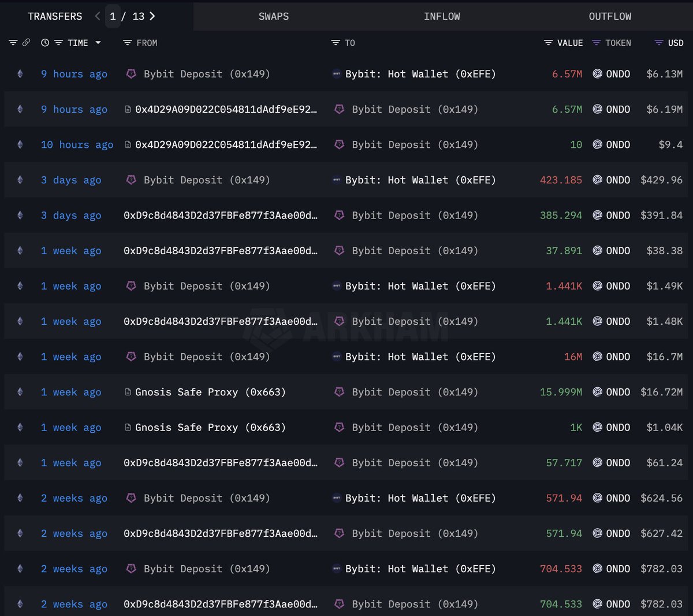Click the page number 1 input field

tap(113, 16)
